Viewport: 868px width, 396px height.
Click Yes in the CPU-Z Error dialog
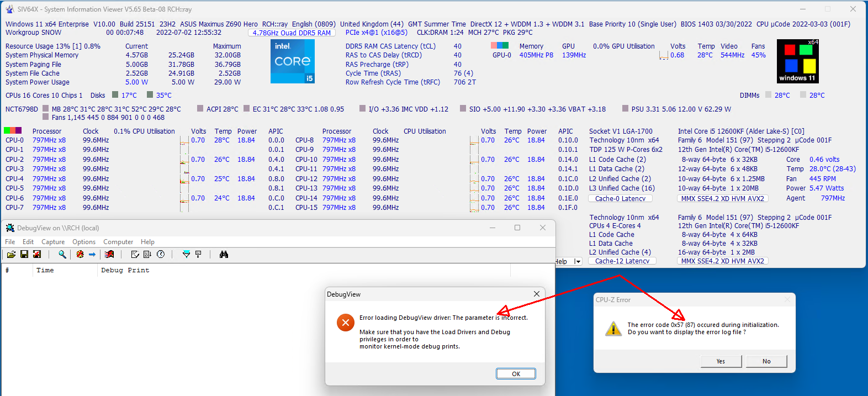(721, 361)
